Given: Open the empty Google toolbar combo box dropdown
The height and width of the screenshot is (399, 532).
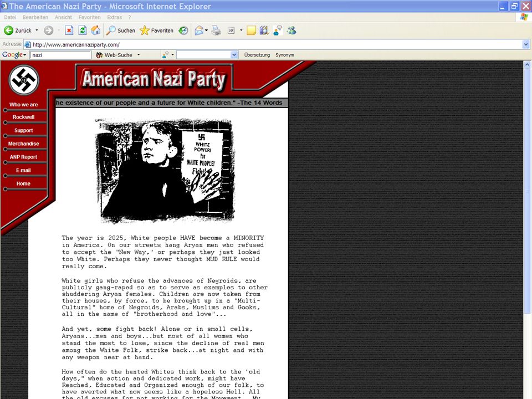Looking at the screenshot, I should [234, 55].
